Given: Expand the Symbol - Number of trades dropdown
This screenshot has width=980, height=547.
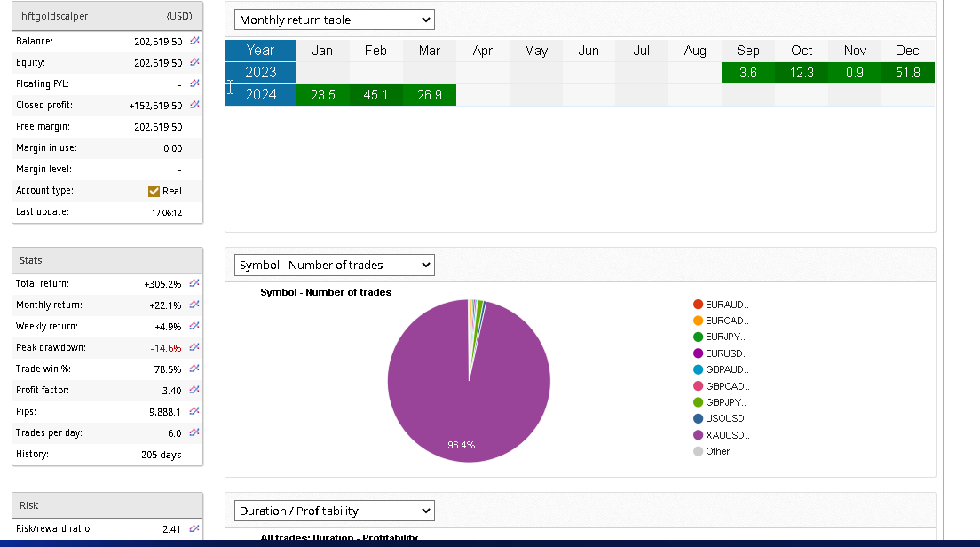Looking at the screenshot, I should pyautogui.click(x=335, y=265).
